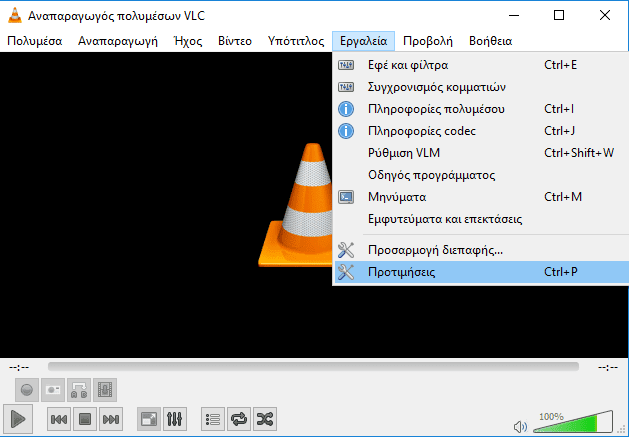Image resolution: width=629 pixels, height=437 pixels.
Task: Open the Ήχος menu
Action: tap(188, 41)
